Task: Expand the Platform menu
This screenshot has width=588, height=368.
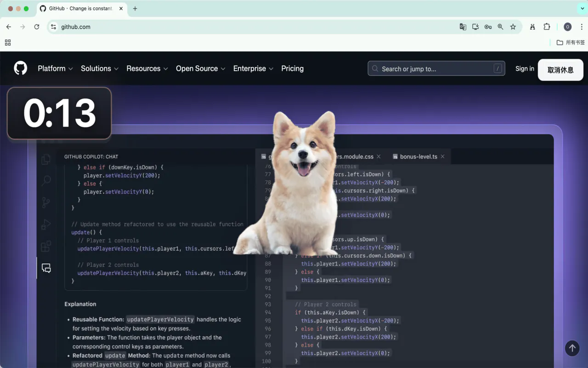Action: pyautogui.click(x=55, y=69)
